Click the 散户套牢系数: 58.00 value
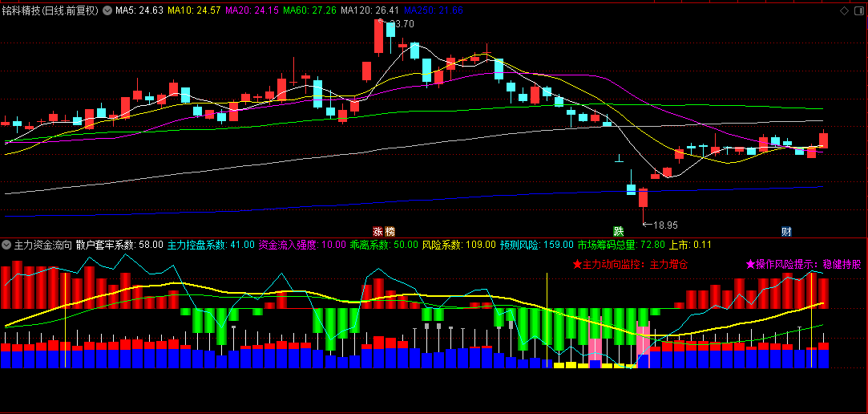Viewport: 868px width, 414px height. 119,245
